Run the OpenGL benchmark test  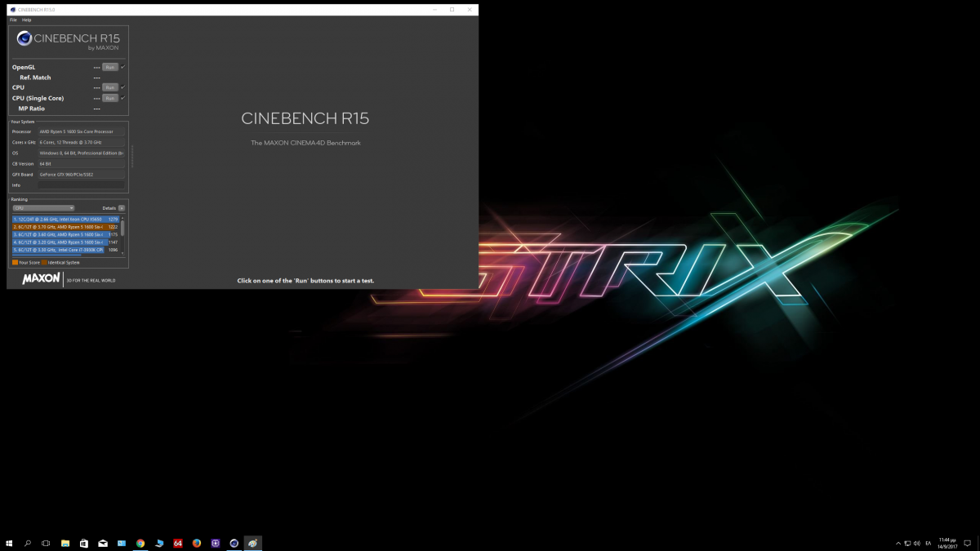coord(110,67)
